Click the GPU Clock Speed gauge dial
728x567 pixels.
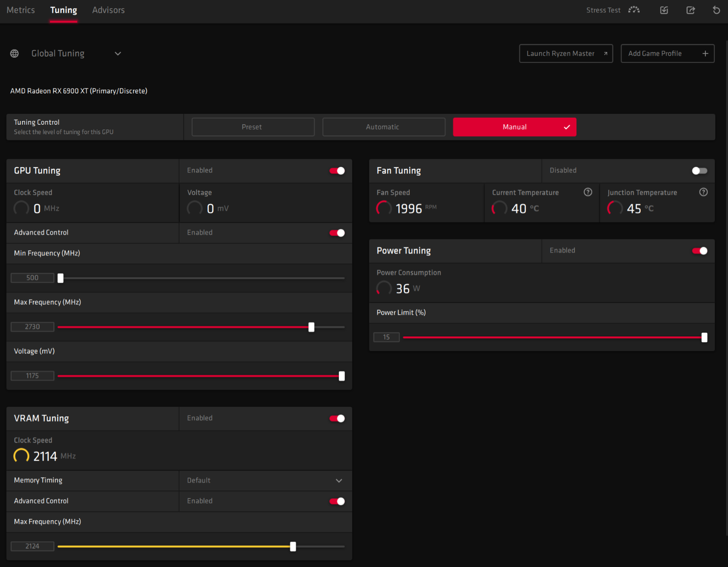coord(21,208)
